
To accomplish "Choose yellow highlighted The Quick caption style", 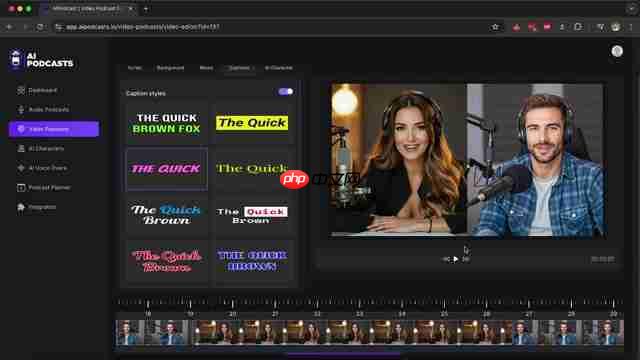I will tap(252, 123).
